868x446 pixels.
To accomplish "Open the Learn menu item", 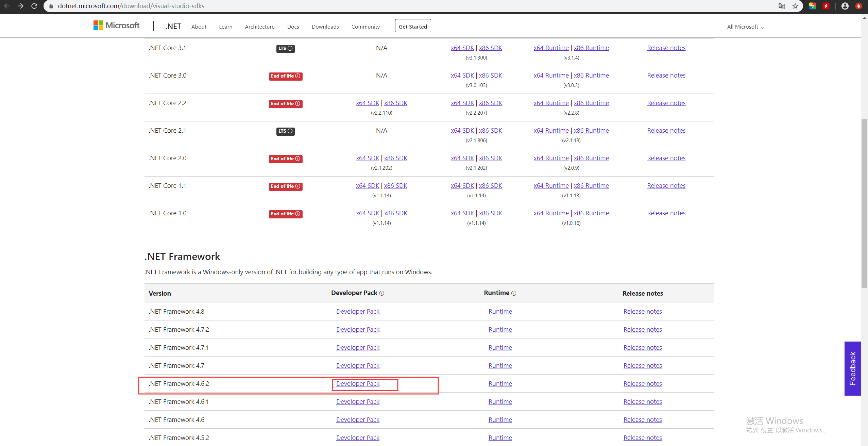I will (225, 27).
